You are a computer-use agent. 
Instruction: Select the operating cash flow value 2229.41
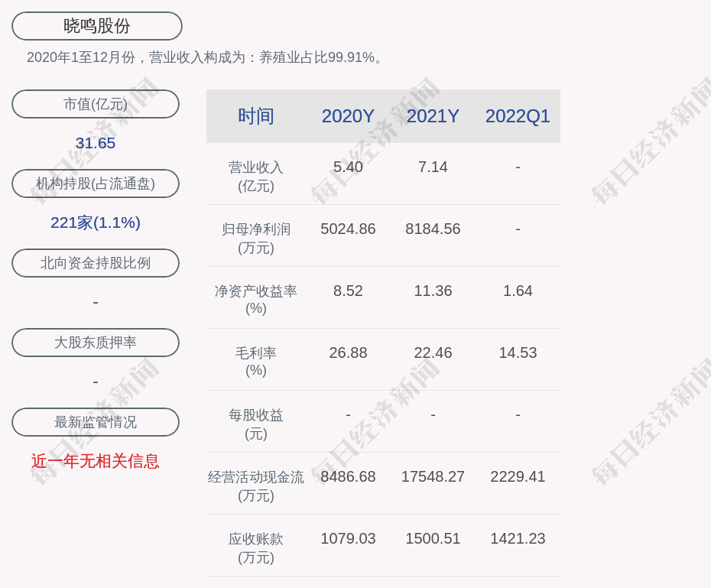tap(518, 476)
